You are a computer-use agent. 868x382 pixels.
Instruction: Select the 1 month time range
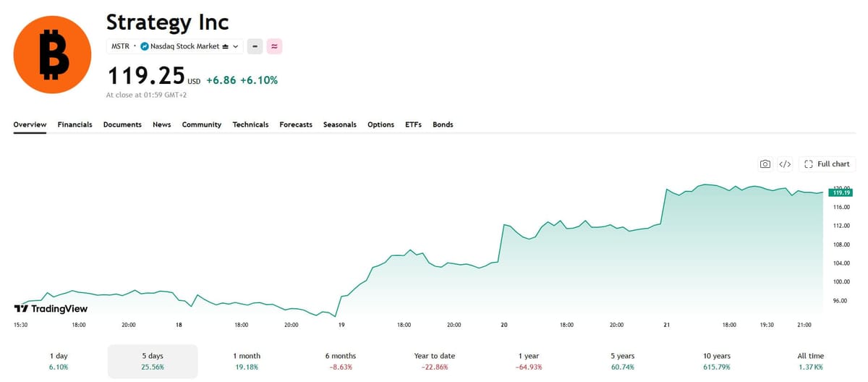pyautogui.click(x=247, y=361)
